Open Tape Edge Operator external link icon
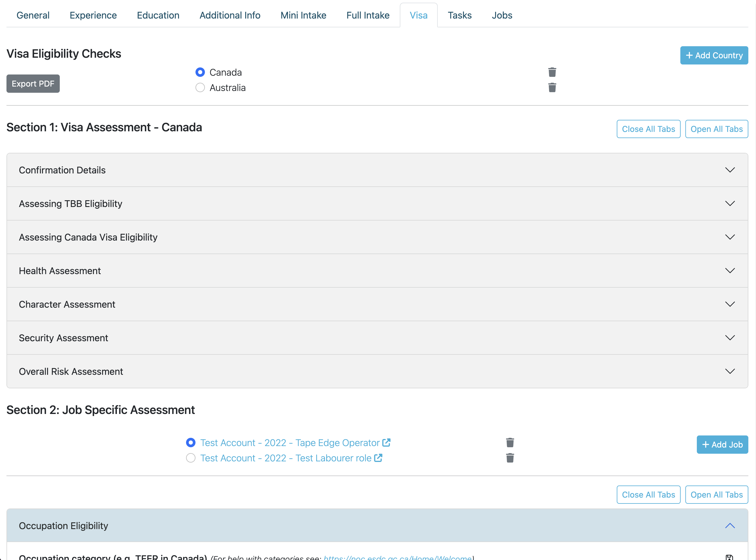This screenshot has height=560, width=756. coord(386,442)
